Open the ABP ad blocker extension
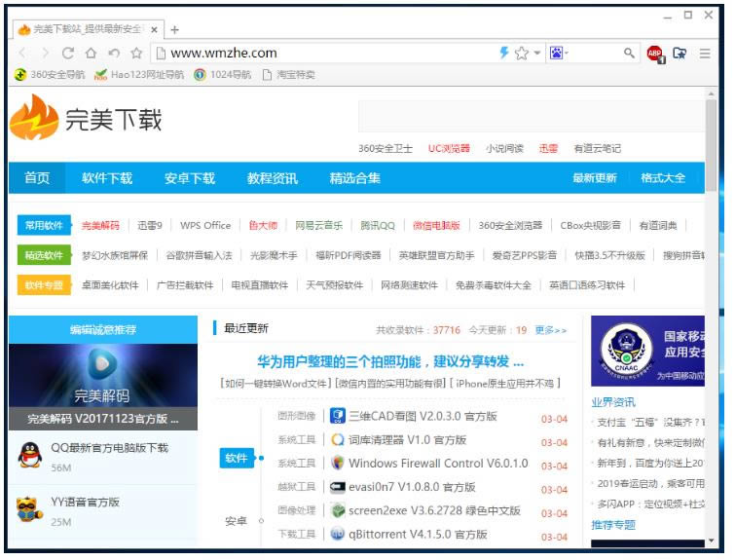 (x=655, y=54)
